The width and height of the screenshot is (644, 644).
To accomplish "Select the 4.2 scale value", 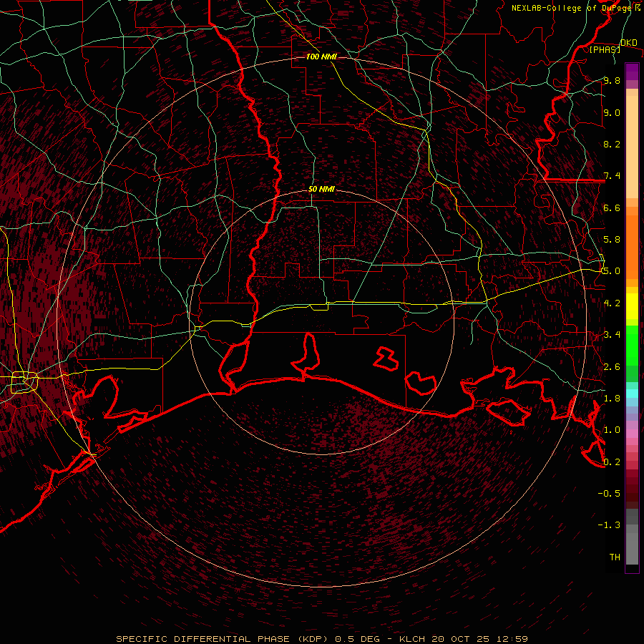I will click(x=612, y=303).
